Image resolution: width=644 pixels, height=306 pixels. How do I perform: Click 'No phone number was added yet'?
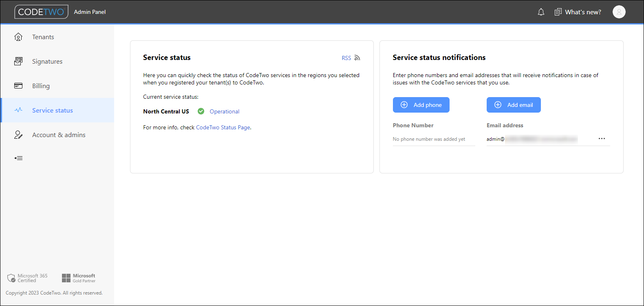pos(429,139)
